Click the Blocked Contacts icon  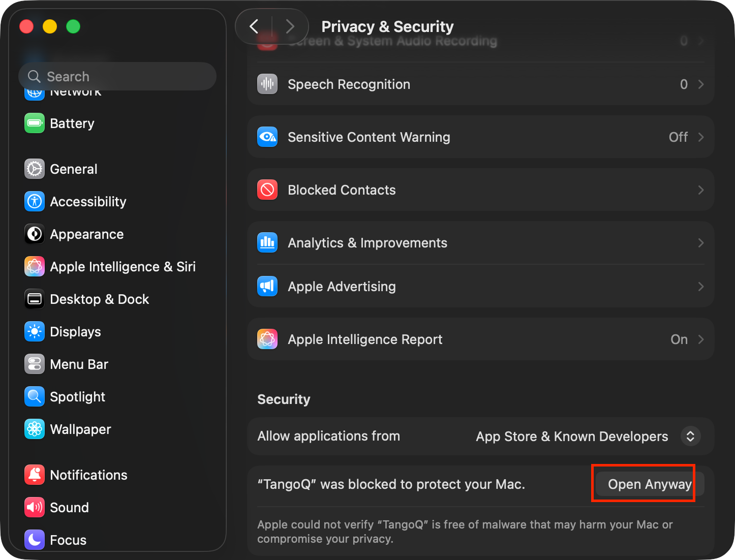coord(267,190)
